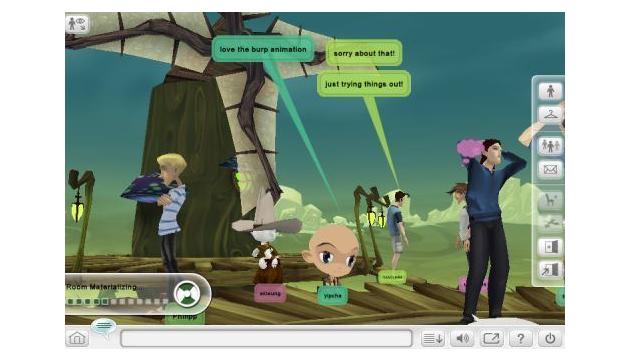The height and width of the screenshot is (360, 630).
Task: Pop out window with the expand icon
Action: click(x=491, y=339)
